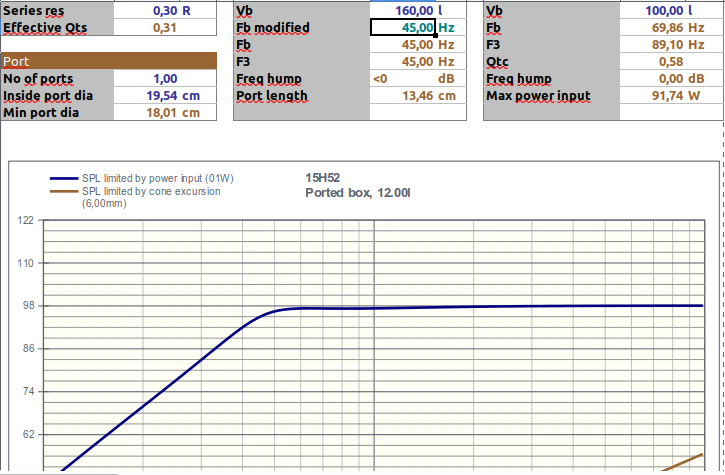Select the No of ports value 1,00
725x475 pixels.
[x=165, y=79]
